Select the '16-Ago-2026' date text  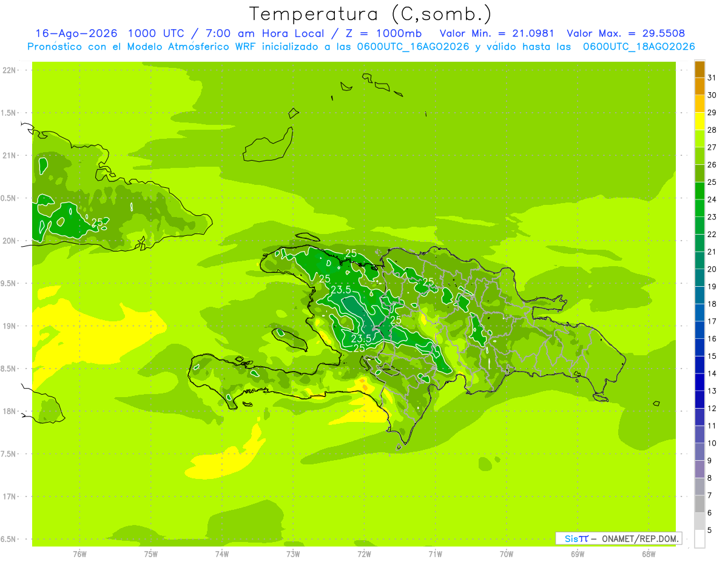coord(76,33)
